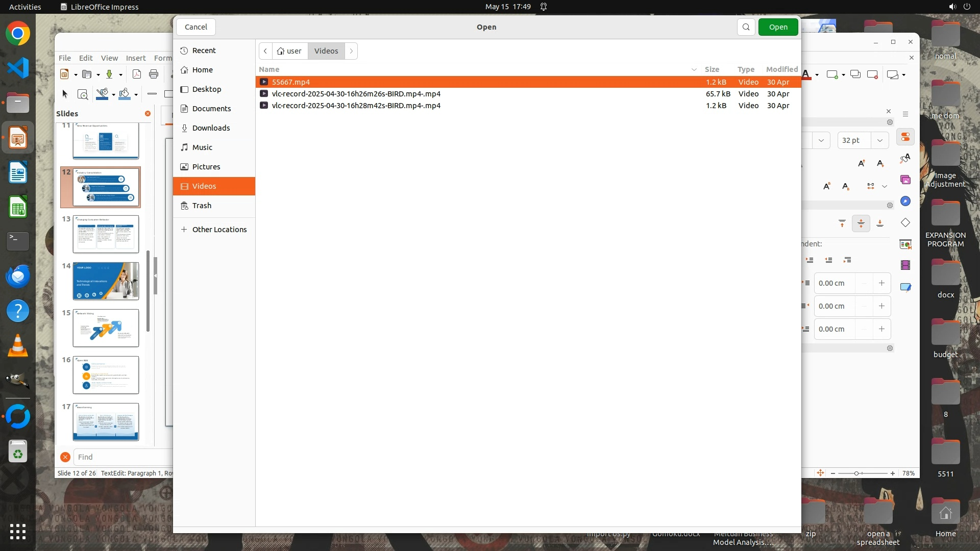
Task: Open the Insert menu
Action: click(x=136, y=58)
